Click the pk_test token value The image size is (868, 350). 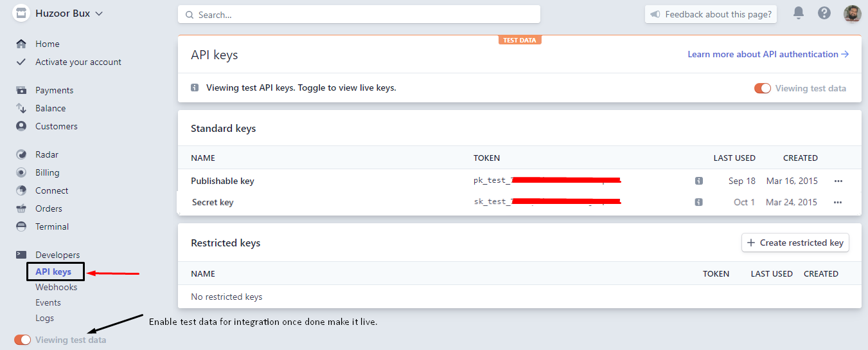click(547, 181)
